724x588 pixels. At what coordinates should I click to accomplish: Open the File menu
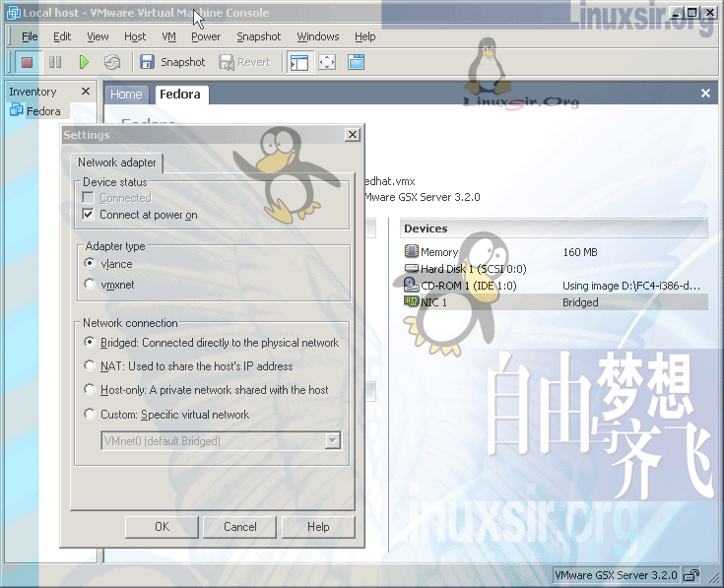[x=30, y=36]
